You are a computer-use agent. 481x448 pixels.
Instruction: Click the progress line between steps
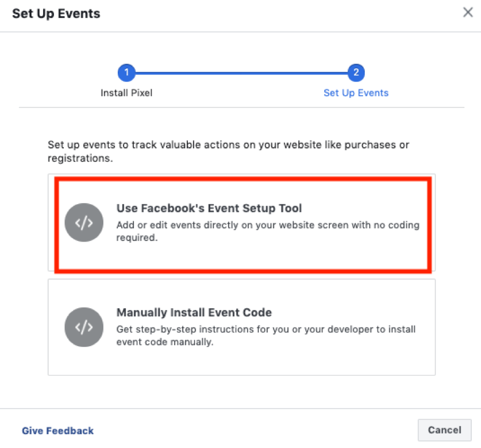point(241,73)
